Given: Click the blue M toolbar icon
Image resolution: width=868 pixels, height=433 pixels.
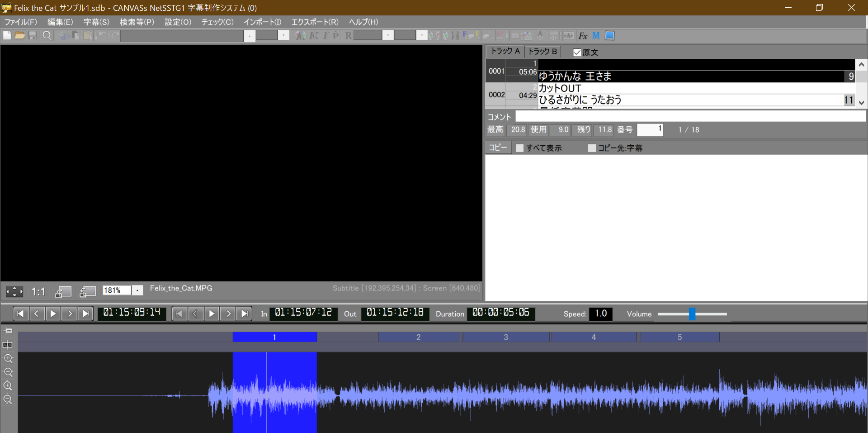Looking at the screenshot, I should [596, 36].
